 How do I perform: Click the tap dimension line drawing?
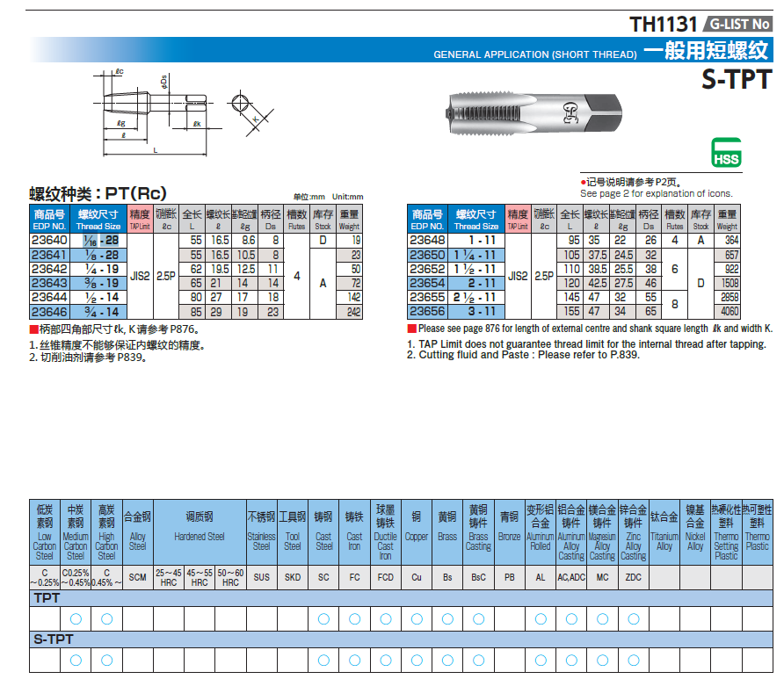(x=184, y=113)
